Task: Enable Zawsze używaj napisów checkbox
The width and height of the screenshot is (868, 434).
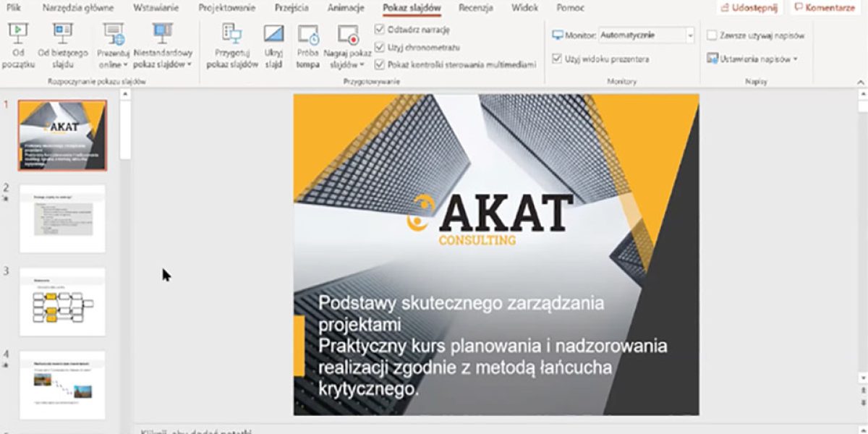Action: (712, 35)
